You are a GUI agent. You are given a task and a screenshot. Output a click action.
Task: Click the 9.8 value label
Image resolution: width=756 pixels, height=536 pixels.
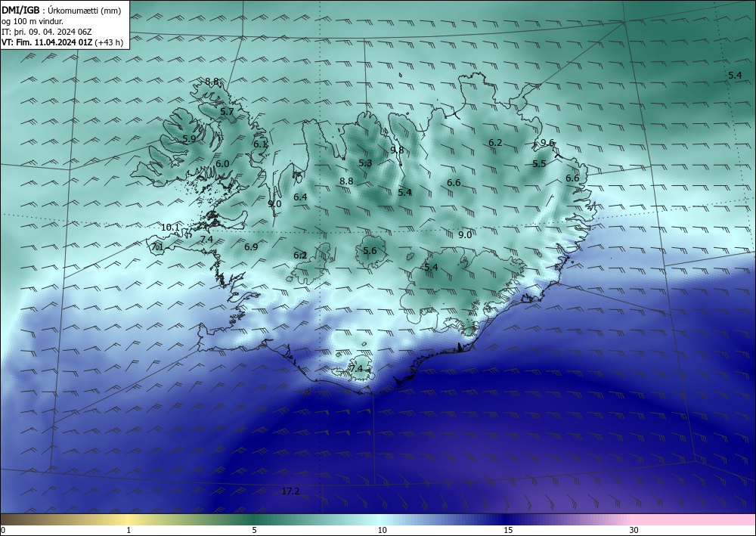tap(397, 150)
